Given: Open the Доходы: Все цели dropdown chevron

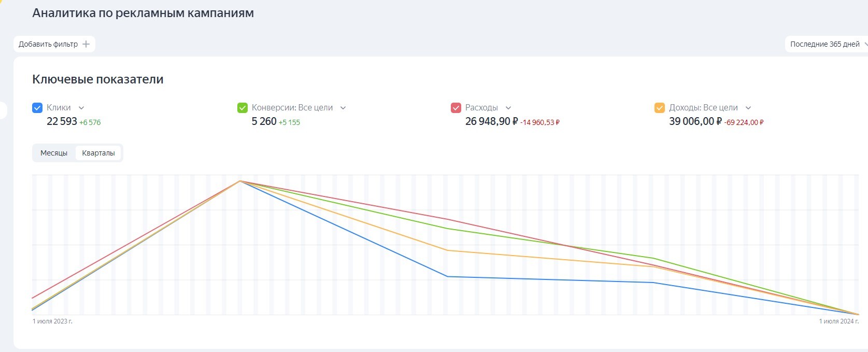Looking at the screenshot, I should 748,108.
